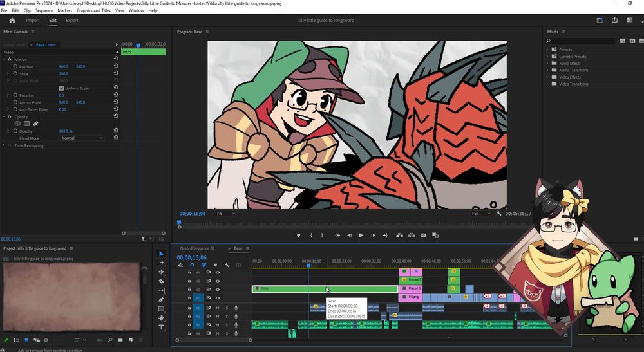Toggle Snap in timeline magnet icon
Image resolution: width=644 pixels, height=352 pixels.
coord(192,265)
